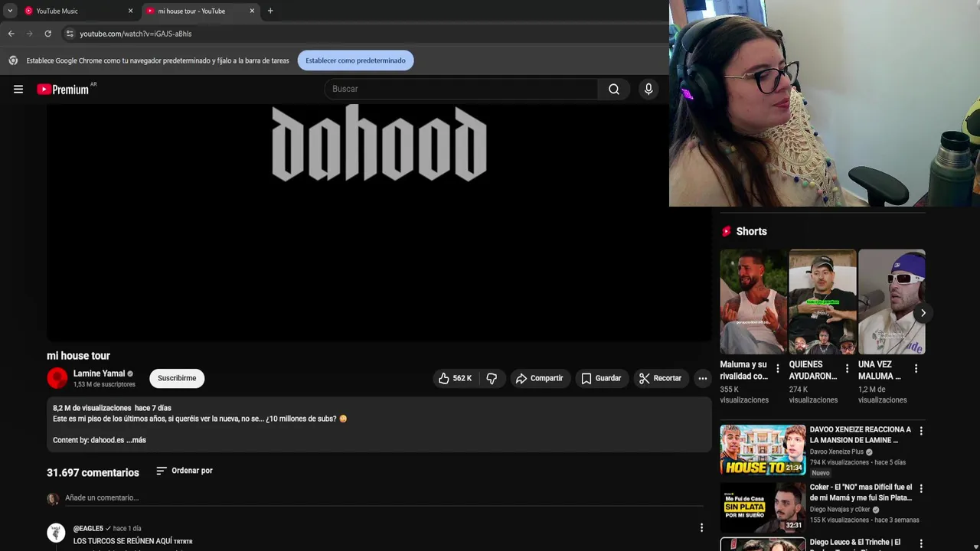View site information icon in address bar
This screenshot has height=551, width=980.
click(x=70, y=34)
